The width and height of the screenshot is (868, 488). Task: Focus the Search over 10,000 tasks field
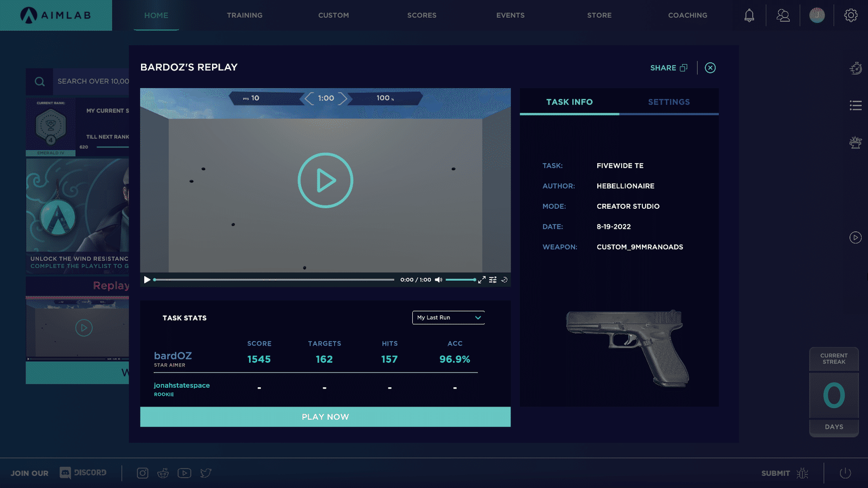click(x=91, y=81)
